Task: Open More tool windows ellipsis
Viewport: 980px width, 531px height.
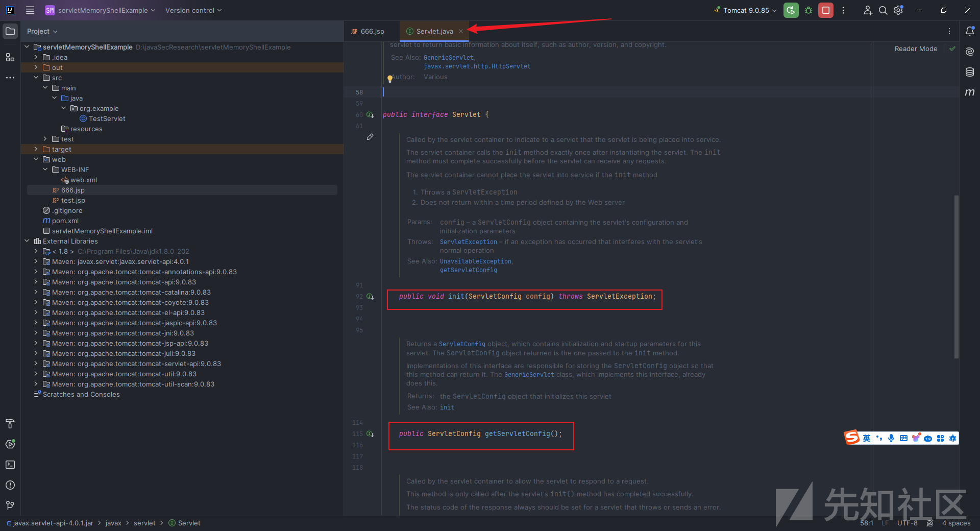Action: tap(10, 78)
